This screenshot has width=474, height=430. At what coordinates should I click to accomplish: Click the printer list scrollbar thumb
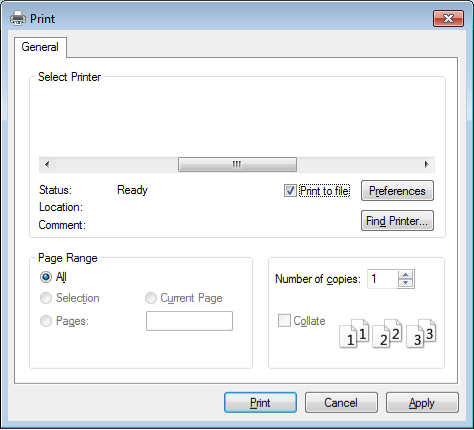[237, 164]
